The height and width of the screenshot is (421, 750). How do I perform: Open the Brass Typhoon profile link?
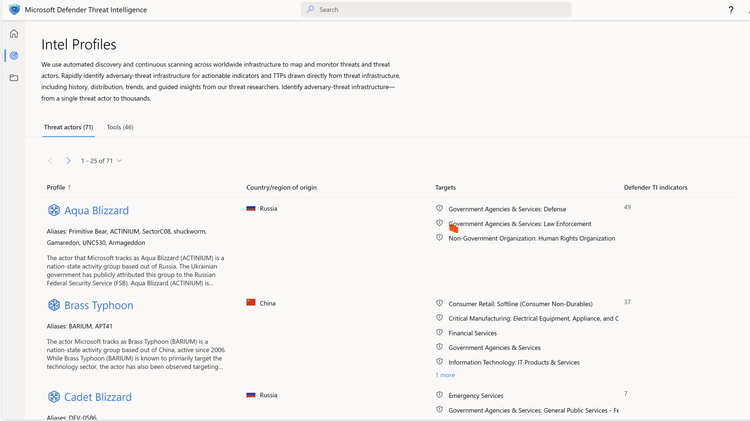[x=98, y=305]
